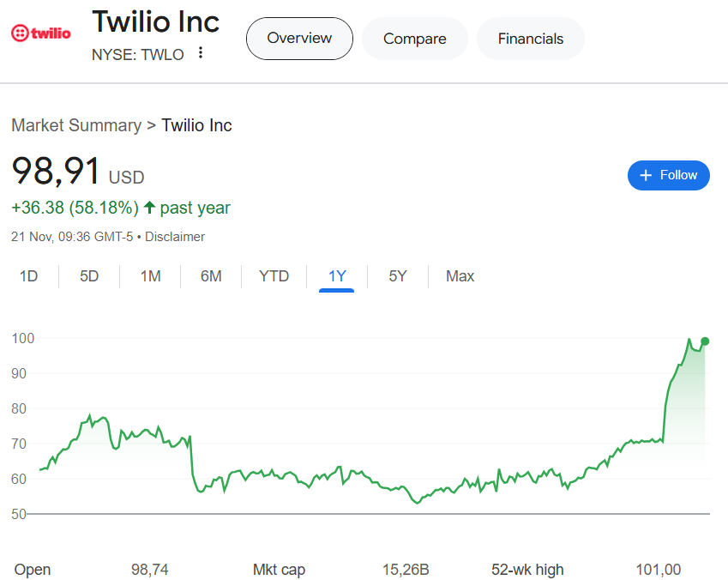The image size is (728, 580).
Task: Select the Max time range
Action: pyautogui.click(x=460, y=276)
